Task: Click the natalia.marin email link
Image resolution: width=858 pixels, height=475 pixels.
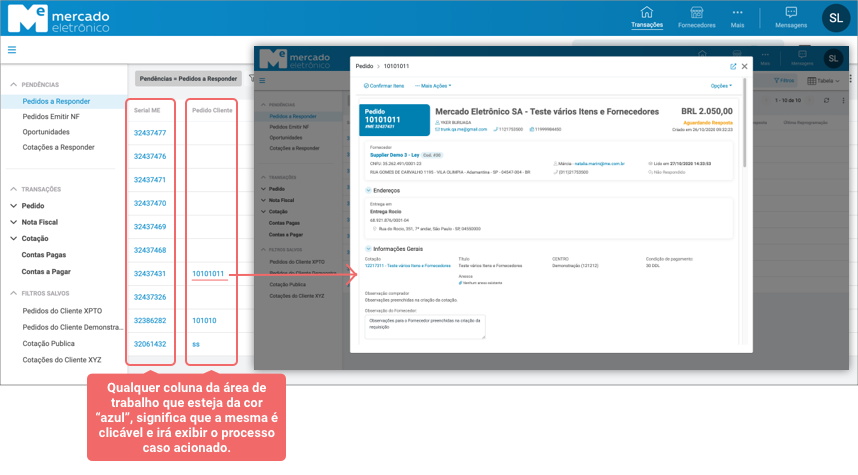Action: click(599, 164)
